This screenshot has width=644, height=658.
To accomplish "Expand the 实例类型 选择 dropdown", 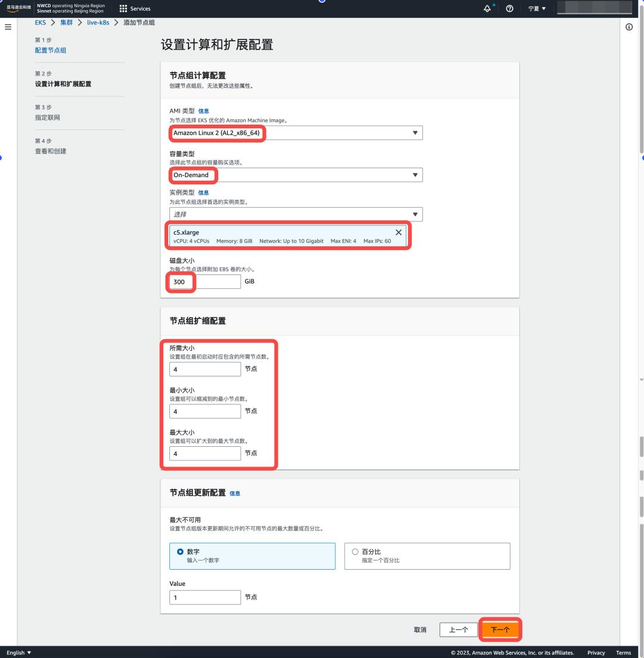I will 296,214.
